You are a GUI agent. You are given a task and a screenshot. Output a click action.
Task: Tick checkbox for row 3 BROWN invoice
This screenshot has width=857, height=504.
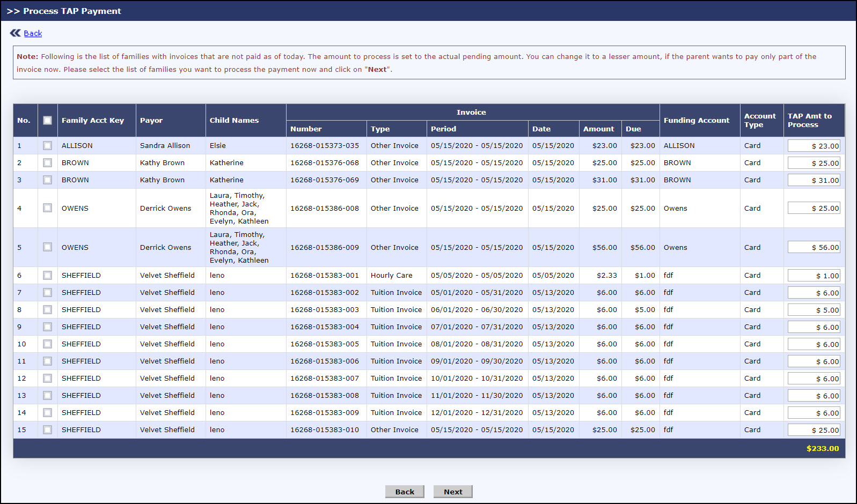coord(47,180)
